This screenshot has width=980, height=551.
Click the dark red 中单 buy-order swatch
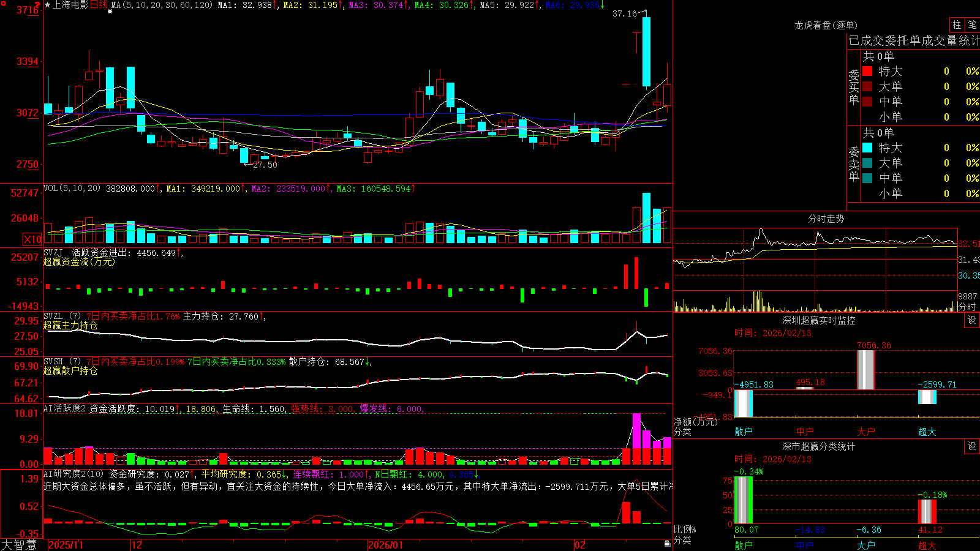point(867,102)
